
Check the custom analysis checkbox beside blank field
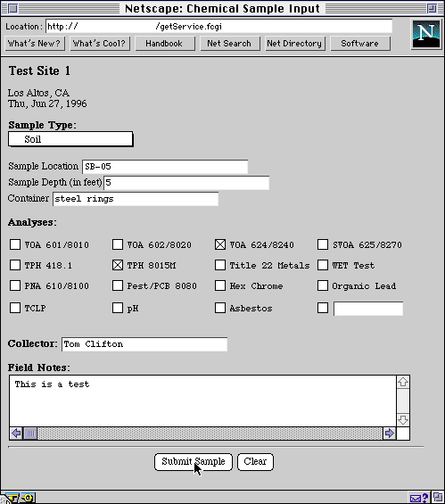[323, 308]
